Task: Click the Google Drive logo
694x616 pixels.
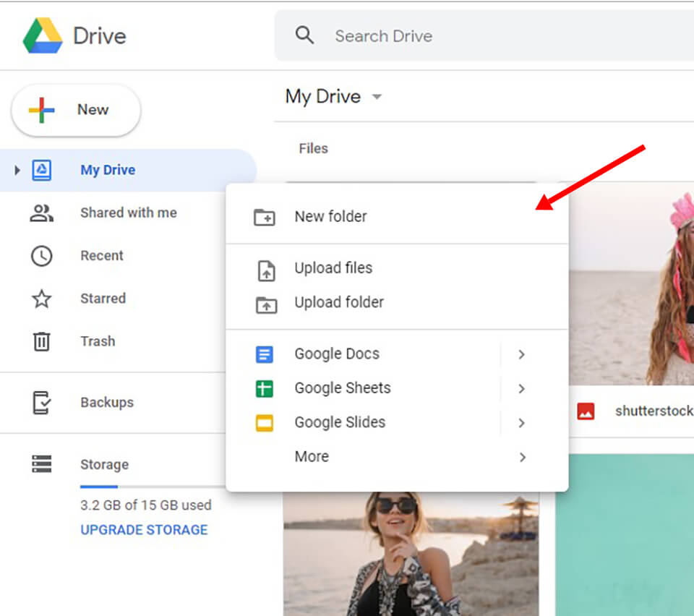Action: (43, 35)
